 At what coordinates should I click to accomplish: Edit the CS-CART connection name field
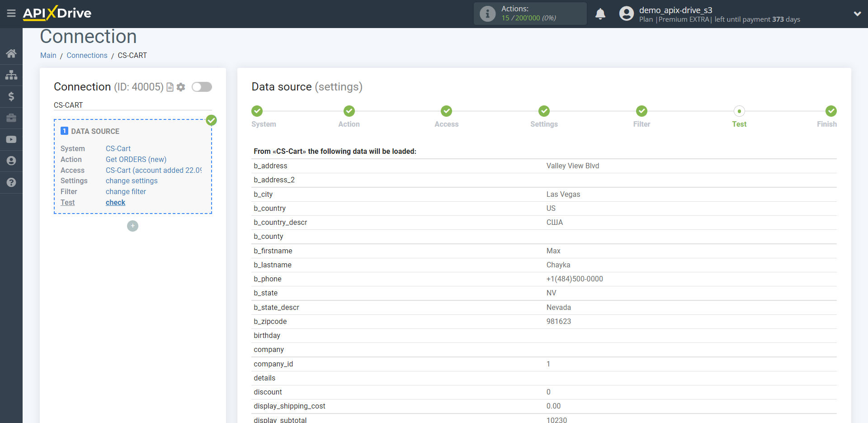tap(132, 105)
